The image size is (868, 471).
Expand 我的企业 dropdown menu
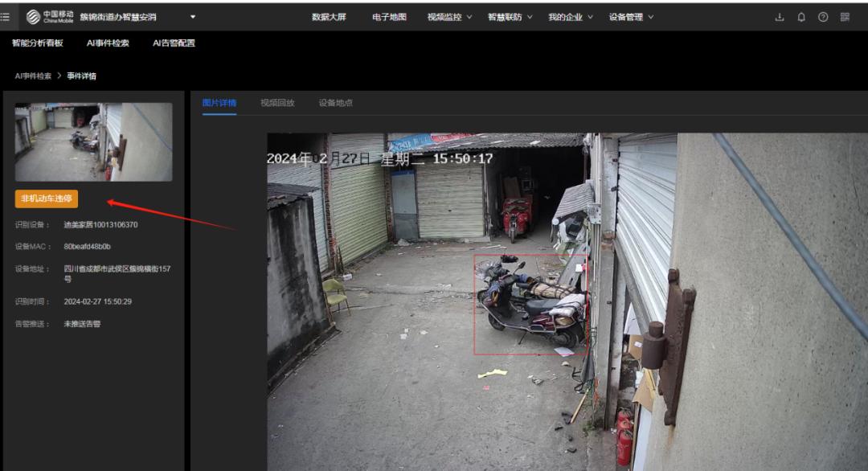571,17
